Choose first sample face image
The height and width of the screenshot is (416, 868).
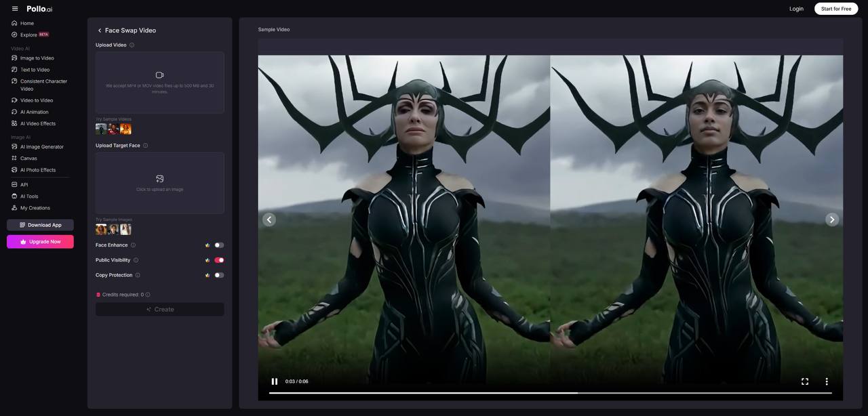pos(101,229)
